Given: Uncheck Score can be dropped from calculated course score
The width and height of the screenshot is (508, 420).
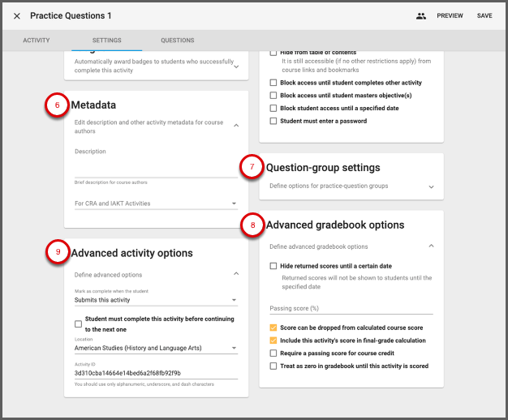Looking at the screenshot, I should [273, 328].
